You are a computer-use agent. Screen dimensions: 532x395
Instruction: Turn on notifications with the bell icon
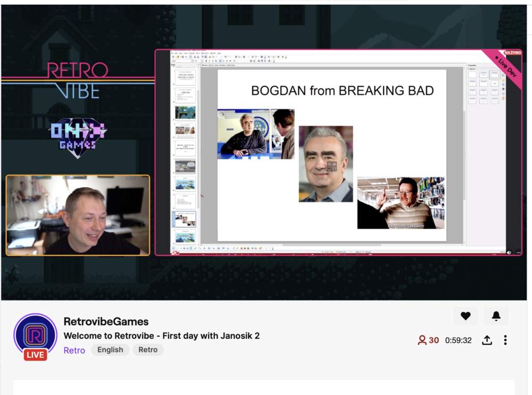[x=496, y=316]
